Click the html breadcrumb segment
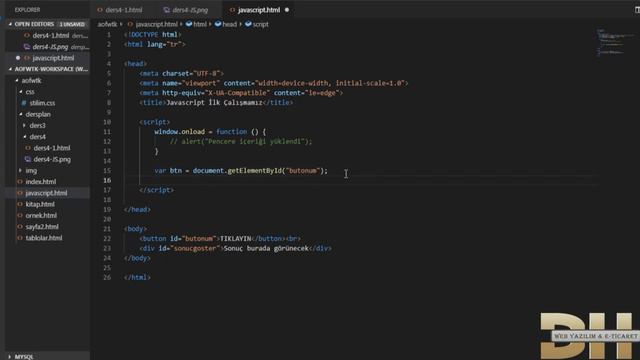640x360 pixels. click(x=200, y=24)
